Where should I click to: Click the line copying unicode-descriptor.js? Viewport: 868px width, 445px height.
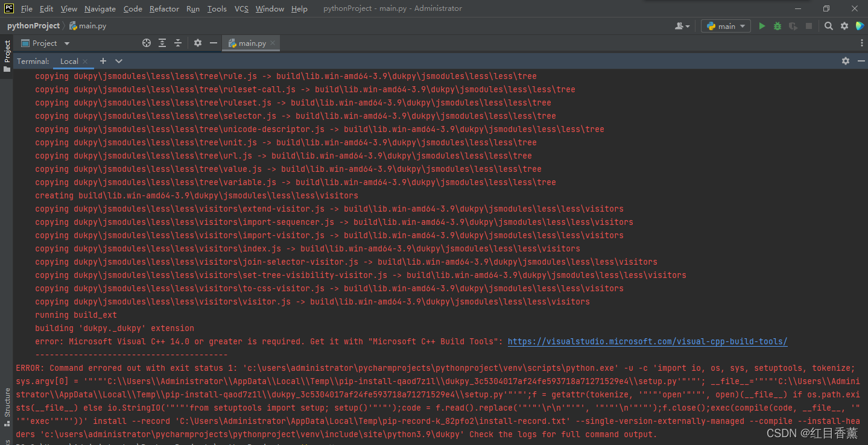tap(320, 129)
